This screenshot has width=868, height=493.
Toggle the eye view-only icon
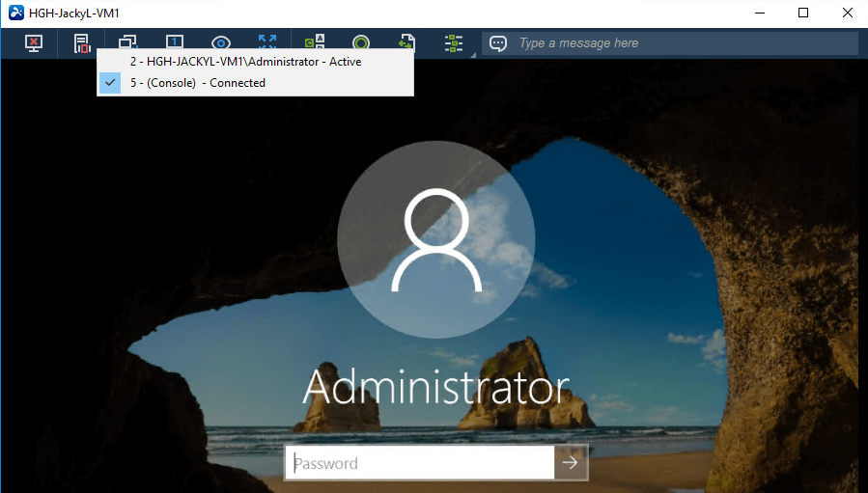[221, 43]
